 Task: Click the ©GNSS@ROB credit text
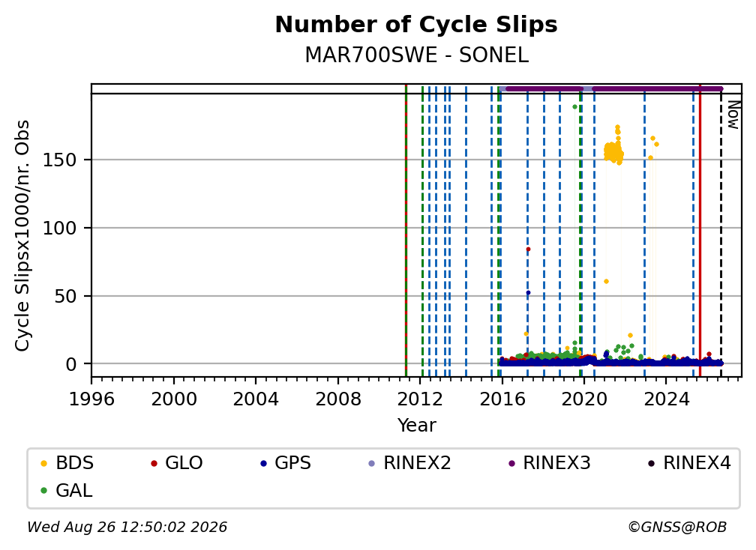click(677, 528)
